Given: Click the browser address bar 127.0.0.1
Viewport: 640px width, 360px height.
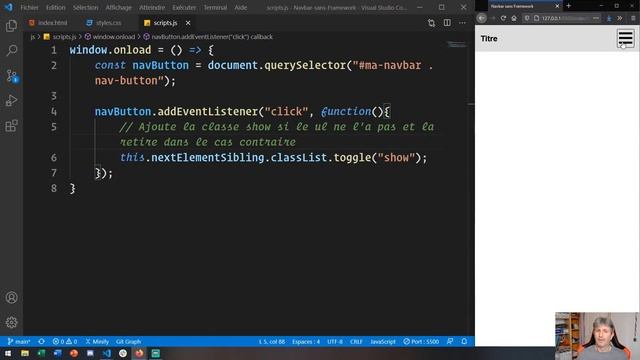Looking at the screenshot, I should tap(562, 18).
